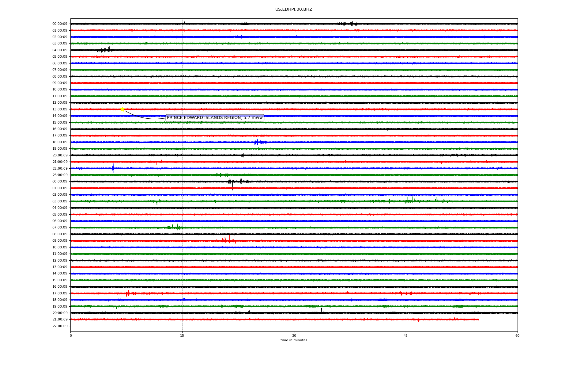Click the blue seismic burst on the 18:00:09 trace
The height and width of the screenshot is (368, 588).
[258, 142]
